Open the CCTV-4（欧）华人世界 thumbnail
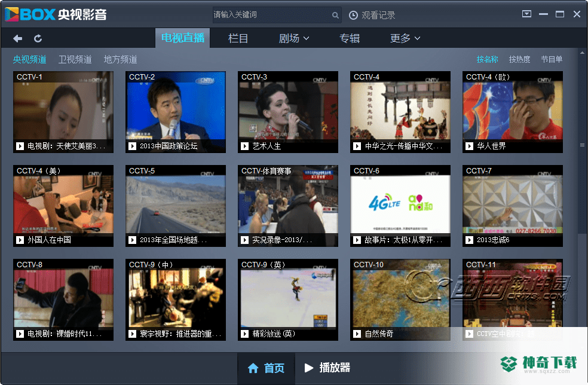Viewport: 588px width, 385px height. 513,112
